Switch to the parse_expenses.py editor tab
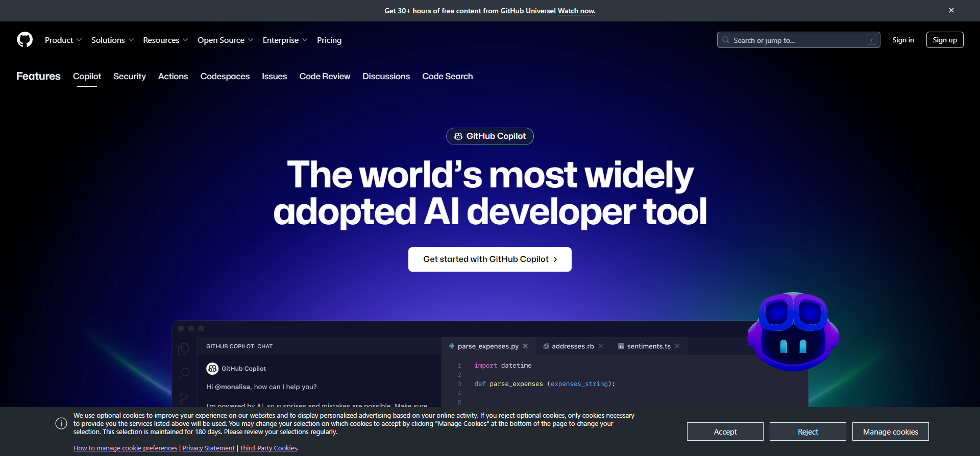Viewport: 980px width, 456px height. (488, 346)
